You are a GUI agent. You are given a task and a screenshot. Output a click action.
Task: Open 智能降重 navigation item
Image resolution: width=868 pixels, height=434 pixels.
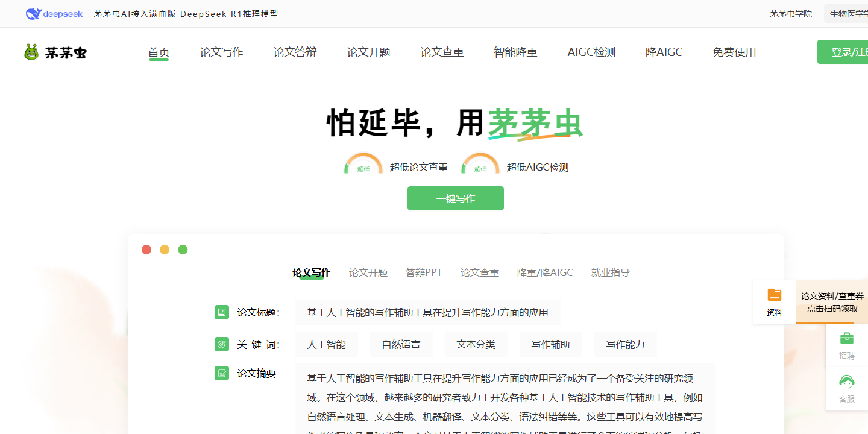point(516,52)
